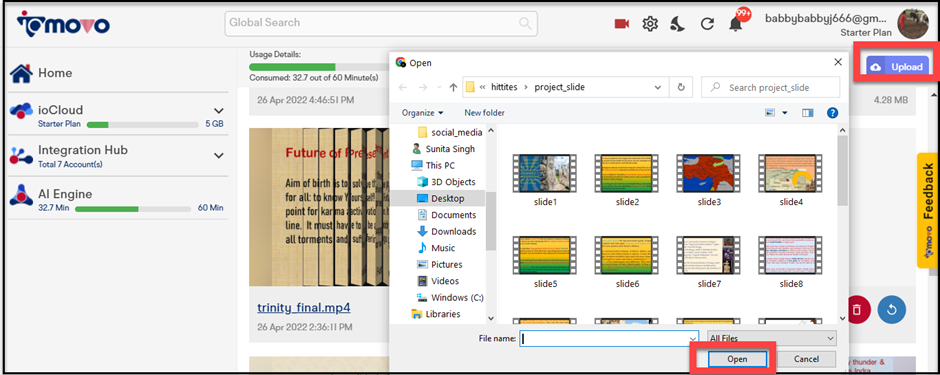Expand the ioCloud section chevron
The image size is (940, 375).
pos(219,111)
